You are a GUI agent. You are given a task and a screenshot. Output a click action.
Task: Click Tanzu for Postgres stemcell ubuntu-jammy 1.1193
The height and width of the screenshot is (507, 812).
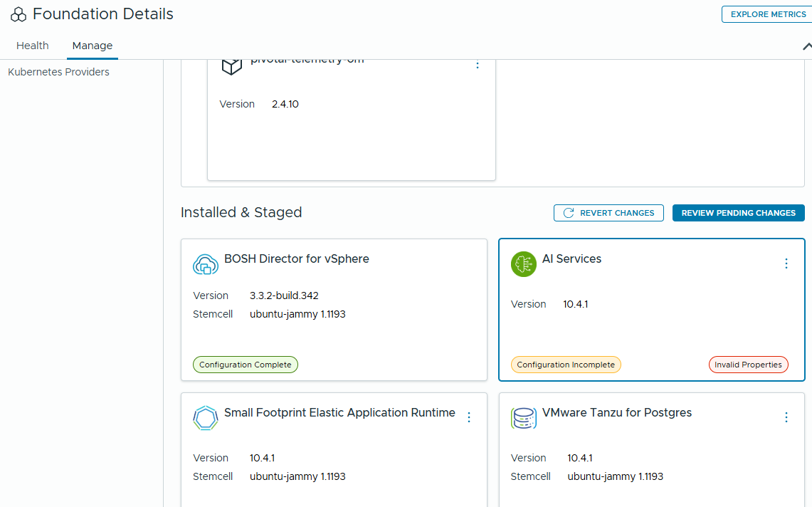coord(615,476)
